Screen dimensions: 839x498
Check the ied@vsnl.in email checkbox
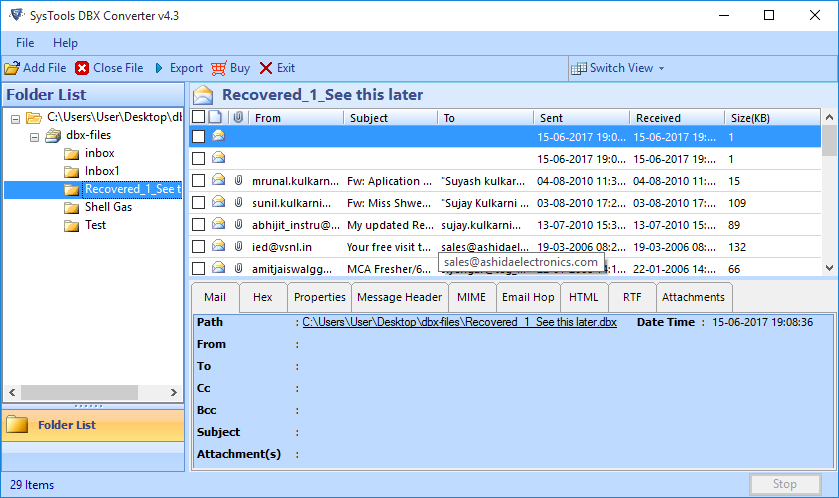(x=199, y=247)
